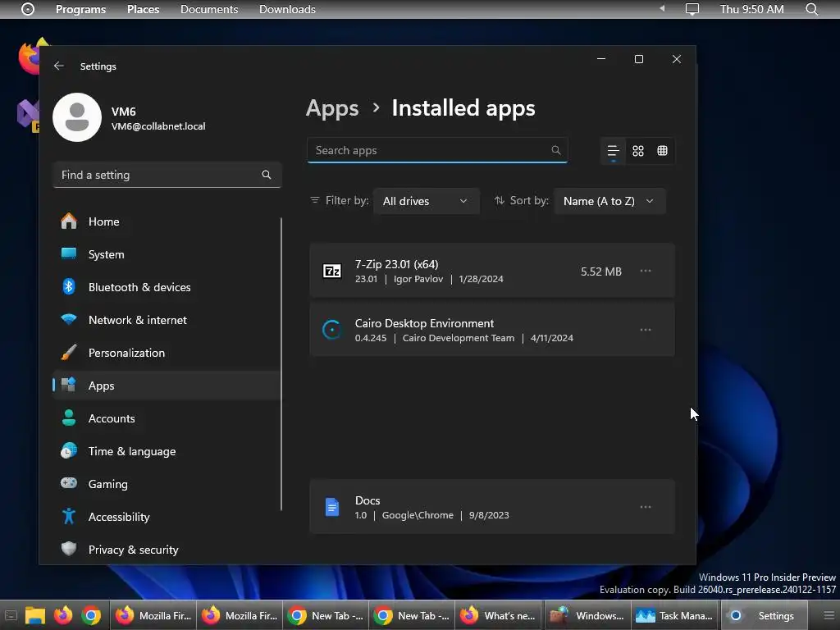This screenshot has height=630, width=840.
Task: Click the Cairo menu circle icon
Action: [x=28, y=9]
